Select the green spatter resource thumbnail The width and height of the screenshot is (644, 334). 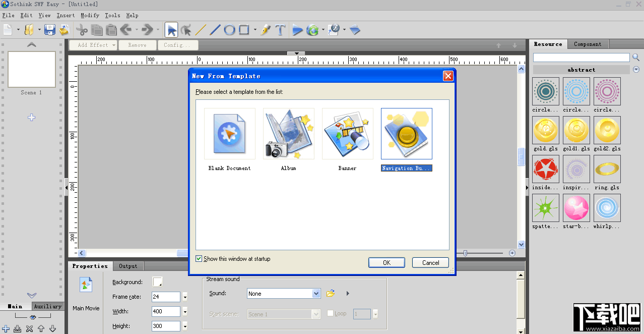(546, 208)
